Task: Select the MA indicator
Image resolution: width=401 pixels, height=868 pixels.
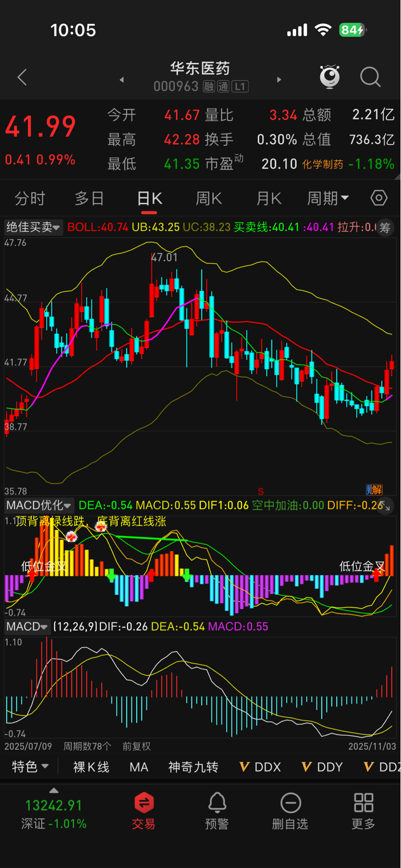Action: click(x=139, y=767)
